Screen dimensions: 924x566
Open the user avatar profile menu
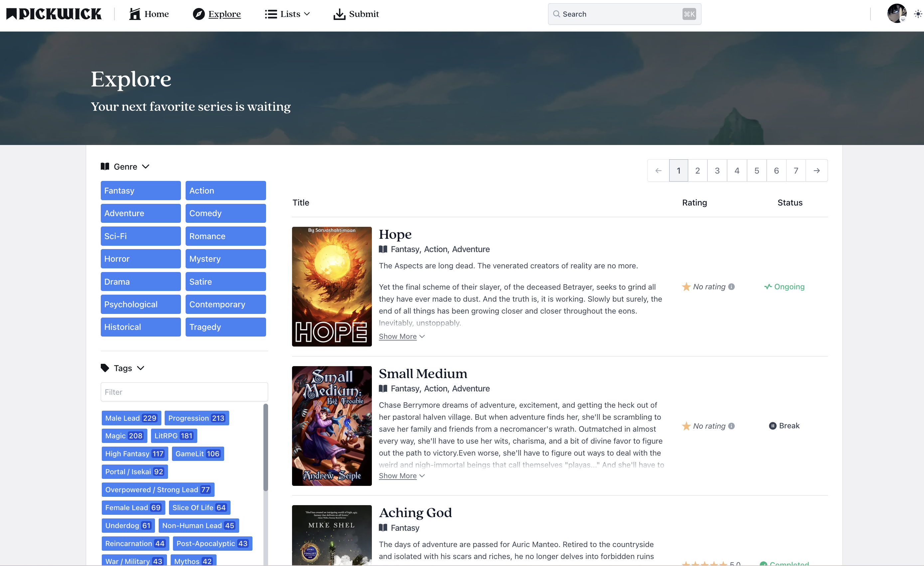pos(896,14)
